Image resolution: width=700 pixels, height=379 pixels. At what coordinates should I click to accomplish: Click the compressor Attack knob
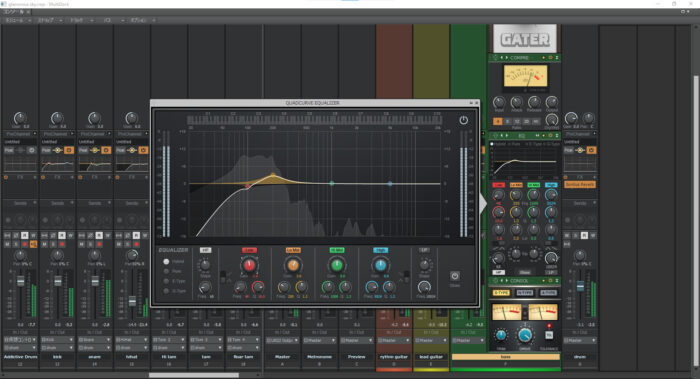coord(517,103)
